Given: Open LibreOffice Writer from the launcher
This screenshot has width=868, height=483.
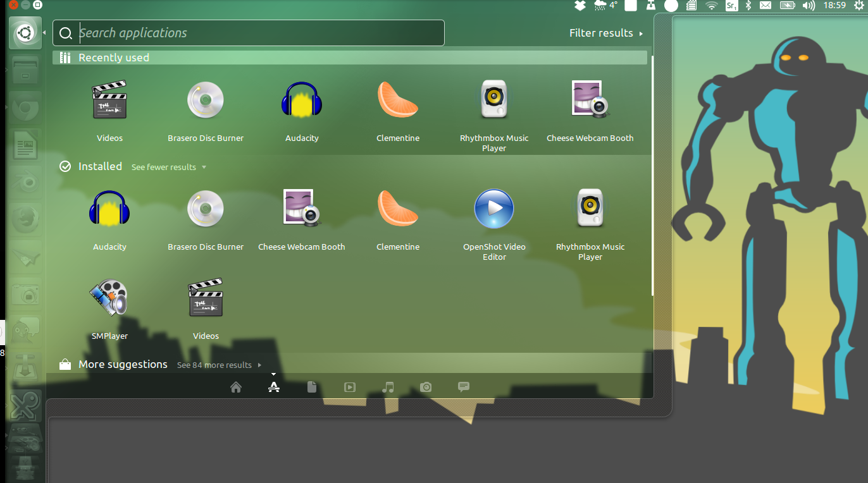Looking at the screenshot, I should (x=25, y=144).
